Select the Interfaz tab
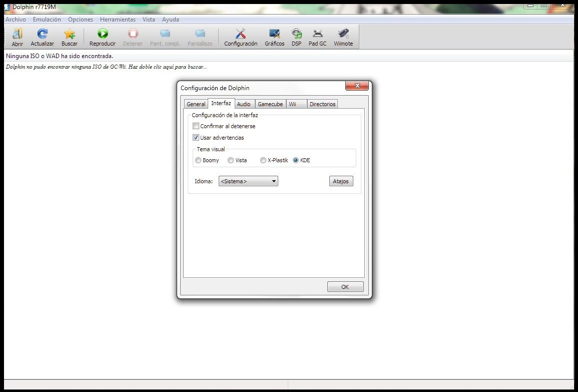The image size is (578, 392). 221,103
